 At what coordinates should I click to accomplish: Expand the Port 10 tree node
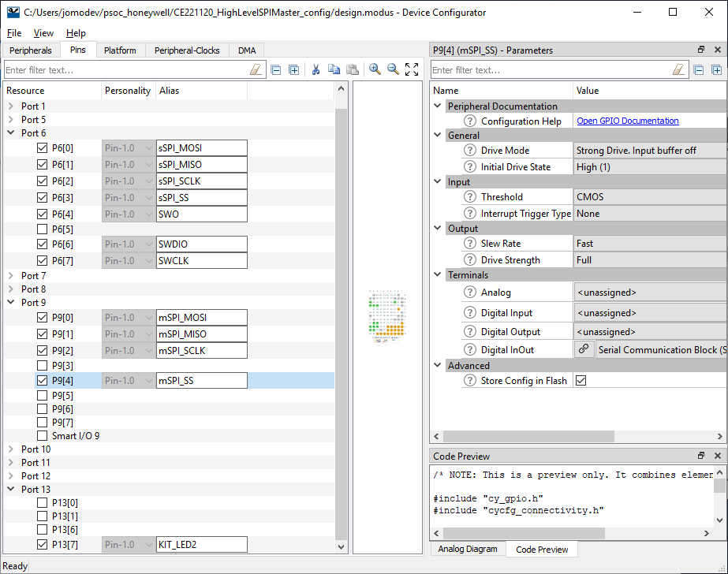(11, 449)
